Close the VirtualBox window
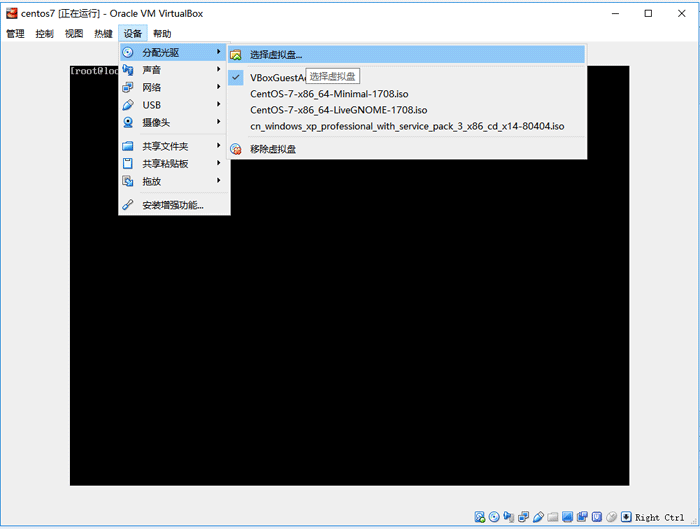The image size is (700, 529). (x=682, y=13)
